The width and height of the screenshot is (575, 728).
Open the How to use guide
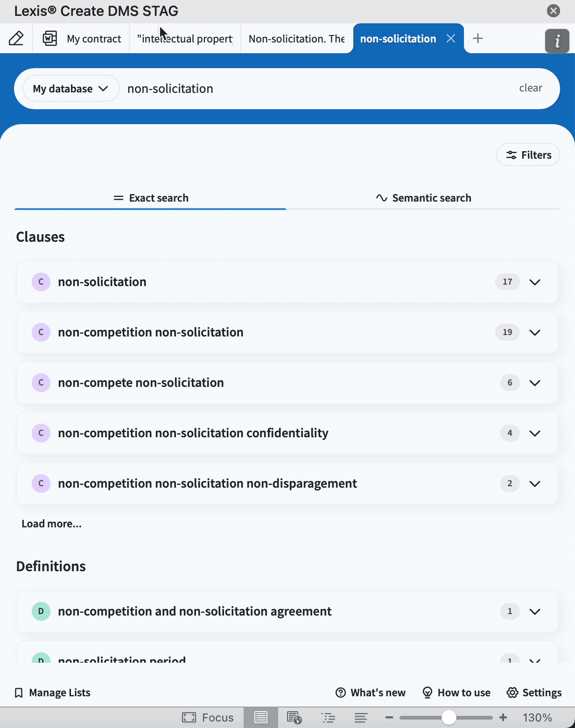pyautogui.click(x=456, y=693)
